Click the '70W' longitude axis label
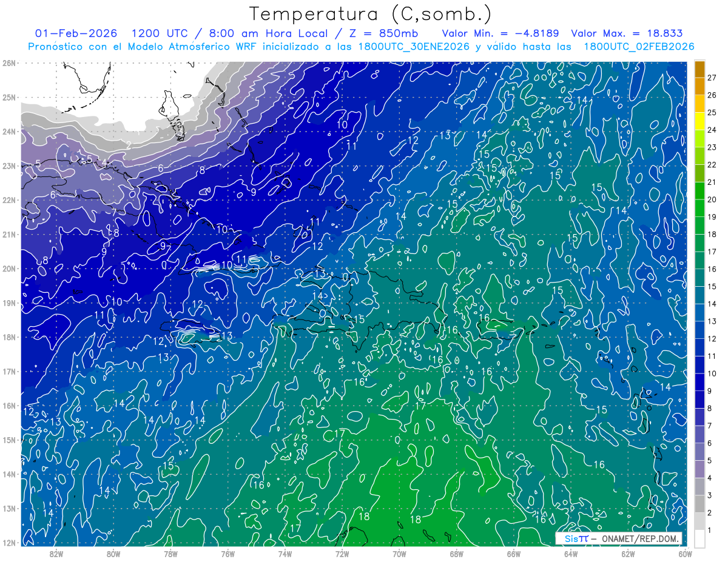Viewport: 728px width, 562px height. 399,554
